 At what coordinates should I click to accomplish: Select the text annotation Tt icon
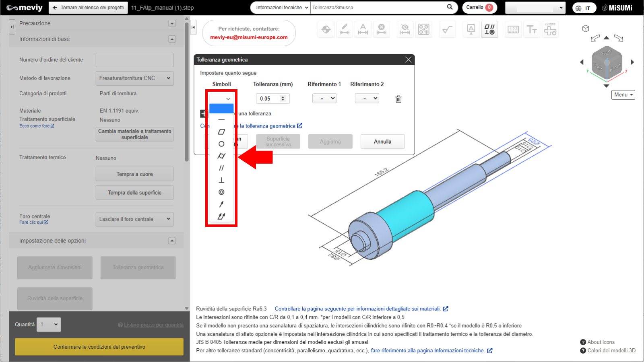pos(532,29)
